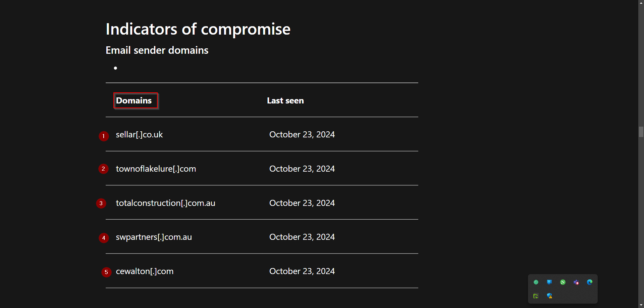Select the sellar[.]co.uk domain entry
The width and height of the screenshot is (644, 308).
(139, 134)
